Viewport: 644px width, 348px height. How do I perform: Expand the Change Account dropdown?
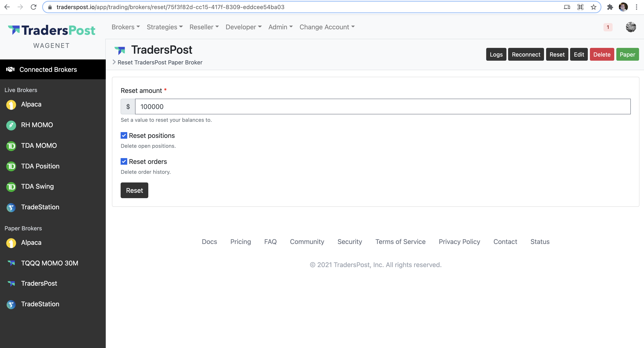[x=327, y=27]
